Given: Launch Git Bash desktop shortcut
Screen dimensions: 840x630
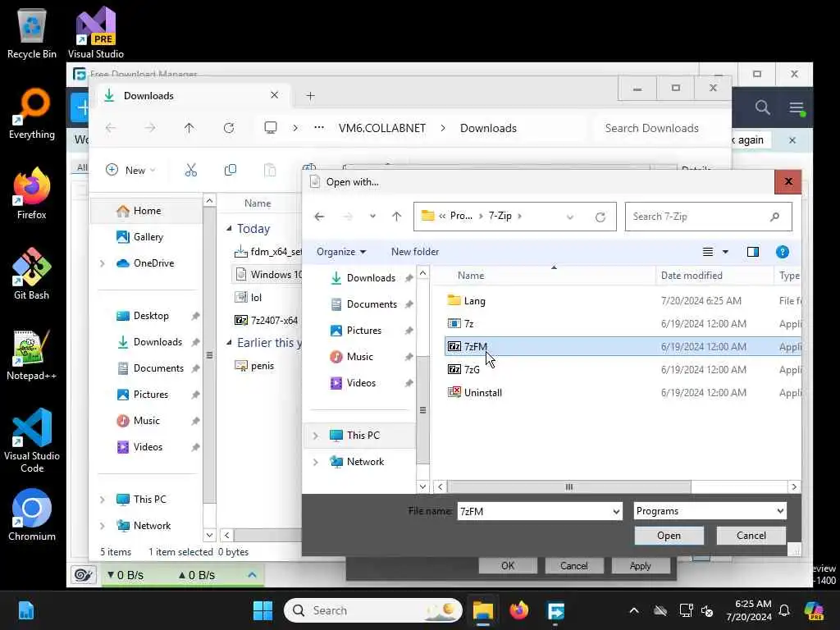Looking at the screenshot, I should coord(32,274).
